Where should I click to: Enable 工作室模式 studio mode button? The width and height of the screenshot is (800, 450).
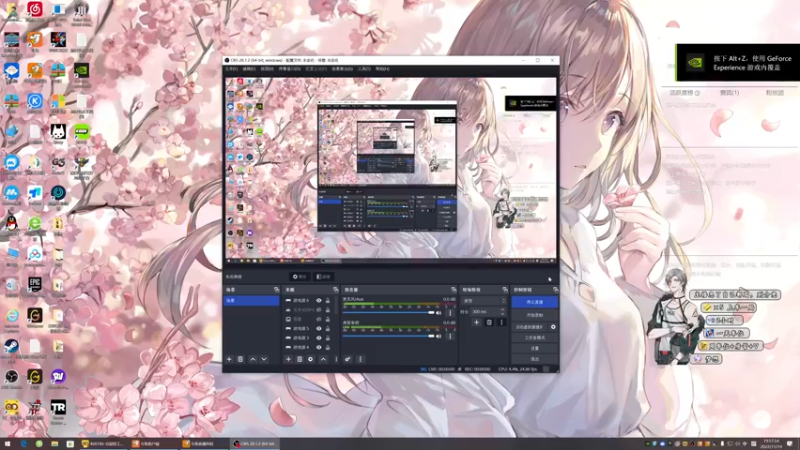tap(535, 338)
